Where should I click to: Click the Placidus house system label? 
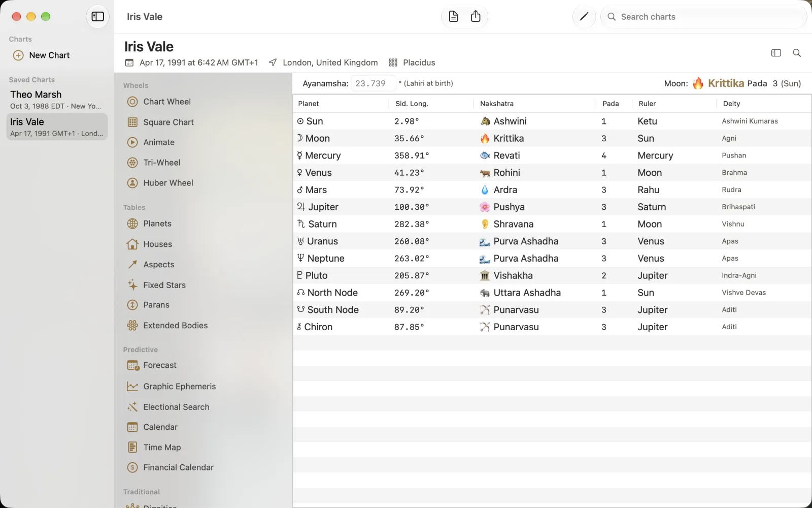coord(419,62)
